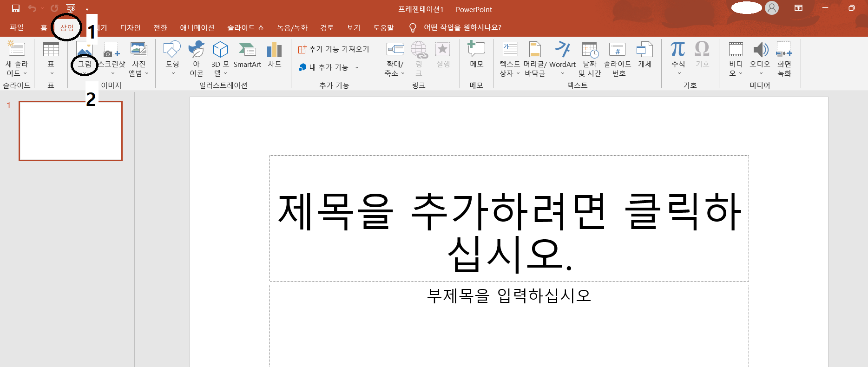The image size is (868, 367).
Task: Click the 오디오 speaker icon
Action: point(760,49)
